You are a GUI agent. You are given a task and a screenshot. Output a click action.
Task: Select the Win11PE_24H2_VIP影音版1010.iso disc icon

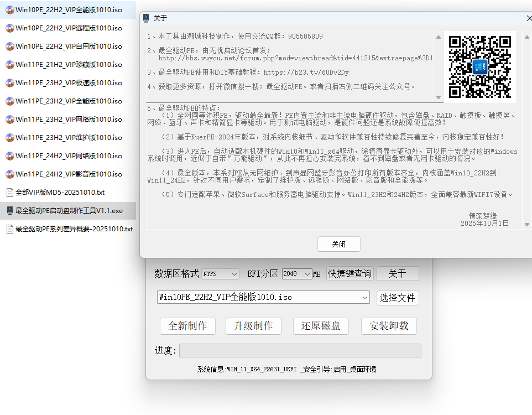click(10, 174)
